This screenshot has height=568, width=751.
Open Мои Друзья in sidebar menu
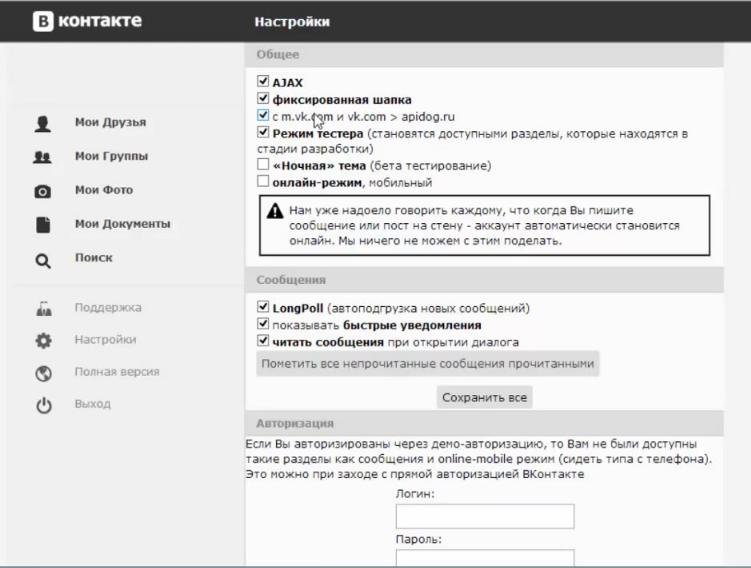[x=110, y=123]
